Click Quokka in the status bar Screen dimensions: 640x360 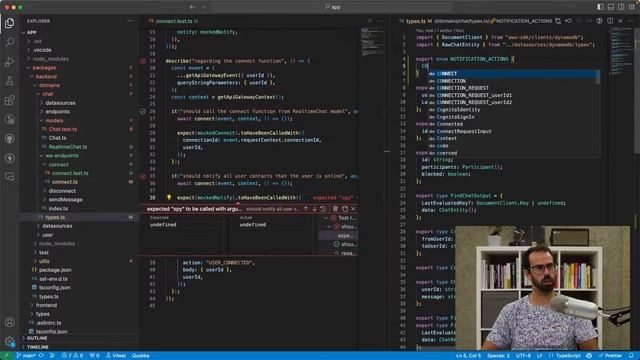coord(140,356)
